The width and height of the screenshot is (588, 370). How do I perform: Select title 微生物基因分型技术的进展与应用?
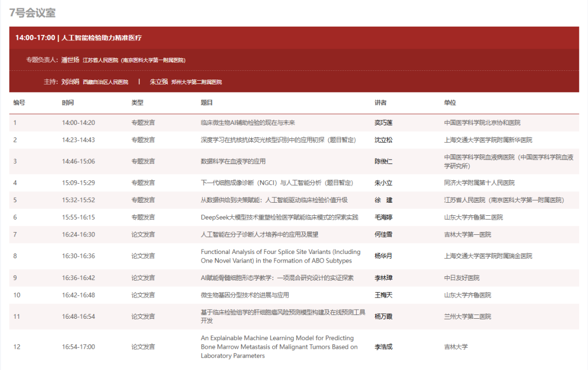[x=245, y=295]
